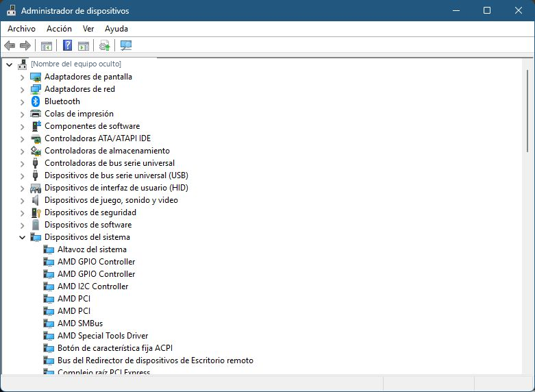Screen dimensions: 535x392
Task: Select the Bluetooth logo icon
Action: [36, 101]
